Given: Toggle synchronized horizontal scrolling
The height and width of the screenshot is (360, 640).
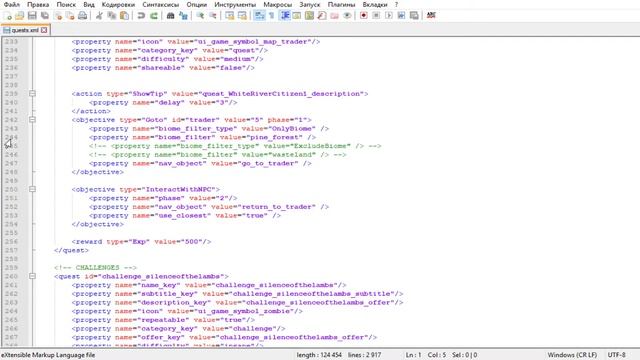Looking at the screenshot, I should [x=242, y=16].
